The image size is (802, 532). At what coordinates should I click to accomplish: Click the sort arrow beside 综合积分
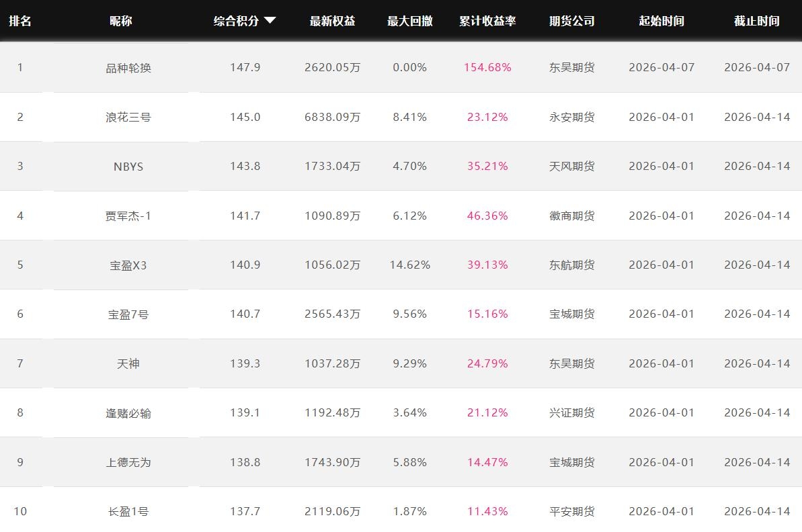pos(270,21)
